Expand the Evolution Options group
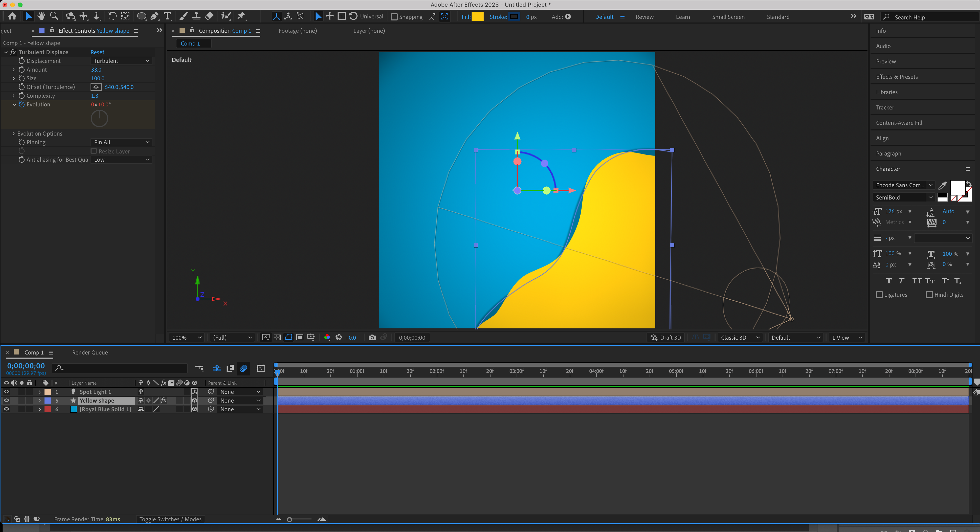 click(x=14, y=133)
